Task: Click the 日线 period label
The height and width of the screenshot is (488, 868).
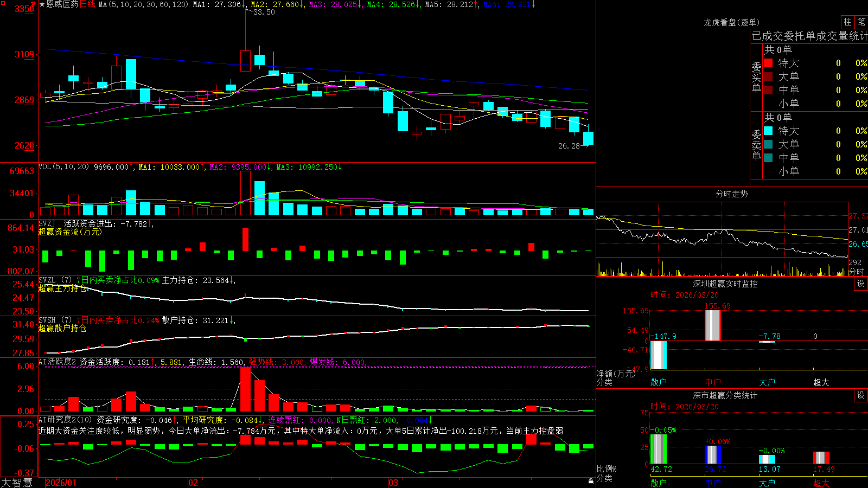Action: pos(87,4)
